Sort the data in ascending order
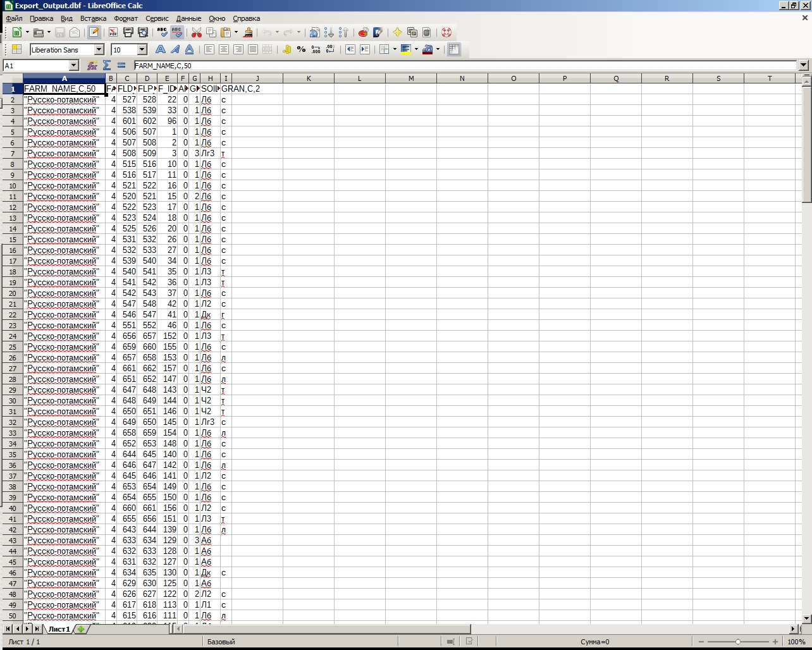Viewport: 812px width, 650px height. [x=329, y=32]
